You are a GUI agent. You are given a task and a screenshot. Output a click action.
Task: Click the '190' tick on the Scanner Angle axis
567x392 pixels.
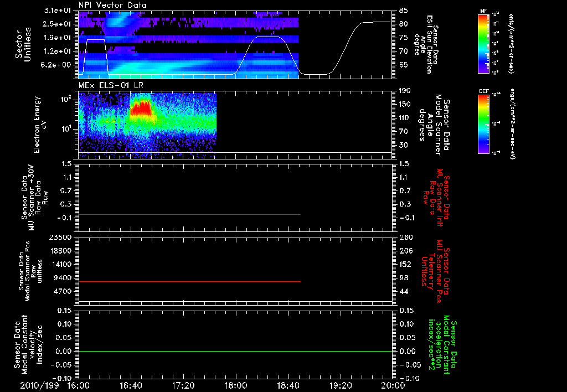click(x=405, y=91)
